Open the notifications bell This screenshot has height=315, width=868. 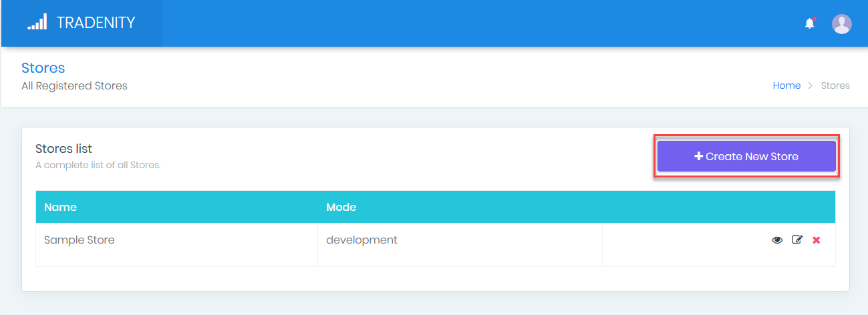coord(809,23)
